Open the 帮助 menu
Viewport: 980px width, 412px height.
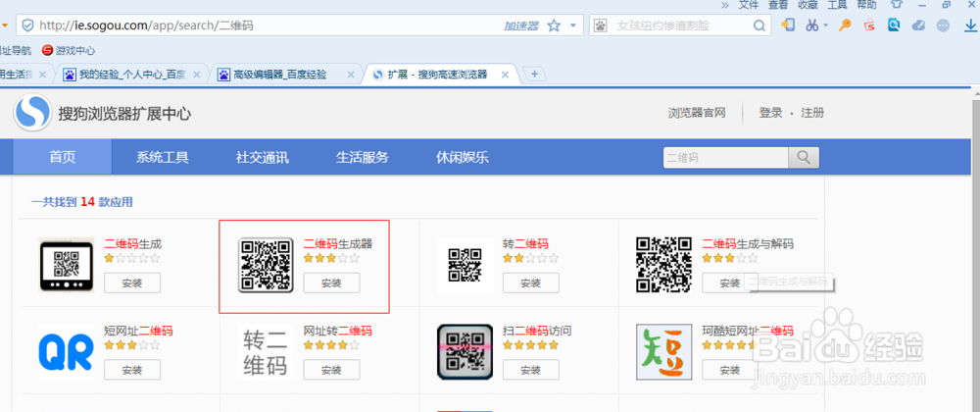pos(866,5)
